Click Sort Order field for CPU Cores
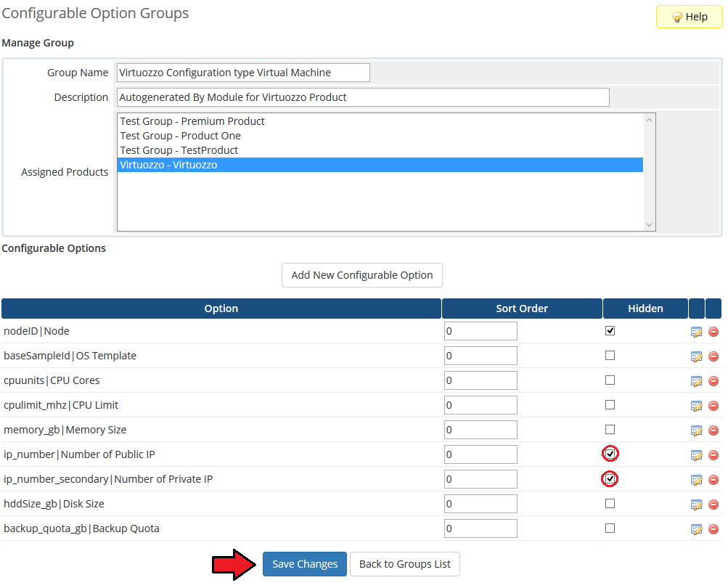The image size is (728, 588). pyautogui.click(x=480, y=380)
